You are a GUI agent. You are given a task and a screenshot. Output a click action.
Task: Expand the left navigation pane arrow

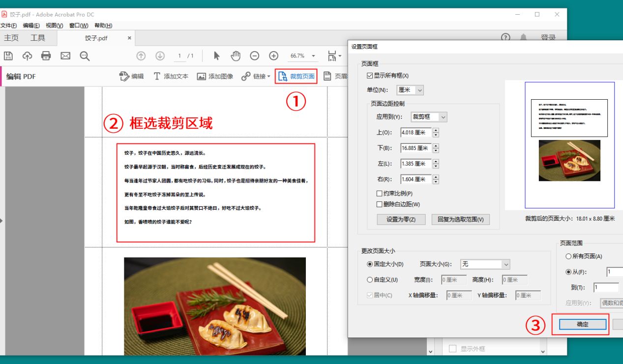1,221
